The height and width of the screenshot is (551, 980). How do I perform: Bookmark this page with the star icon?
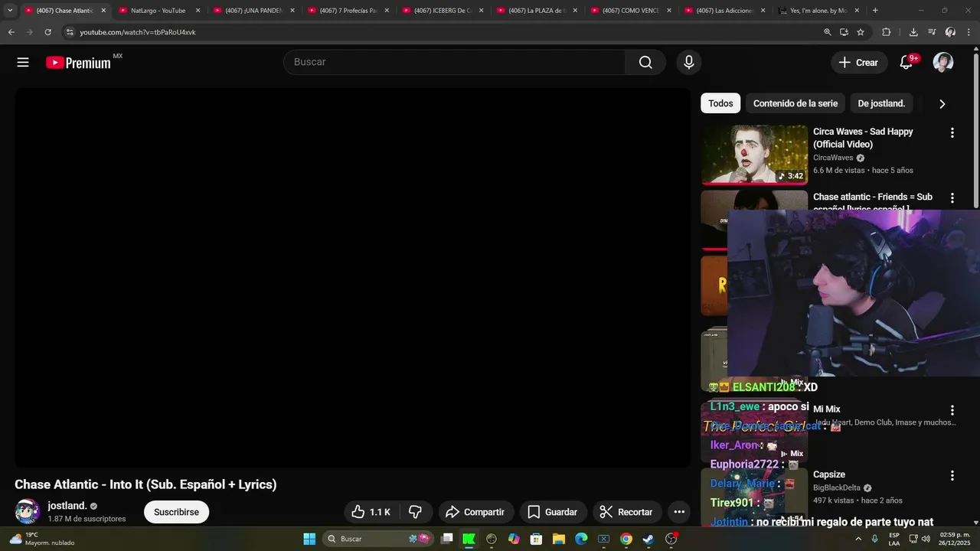point(861,32)
